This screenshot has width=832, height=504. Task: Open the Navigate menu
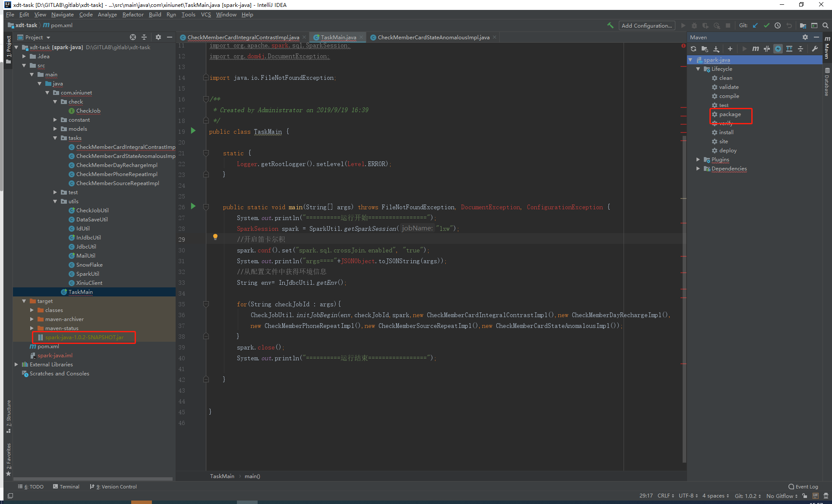point(63,15)
